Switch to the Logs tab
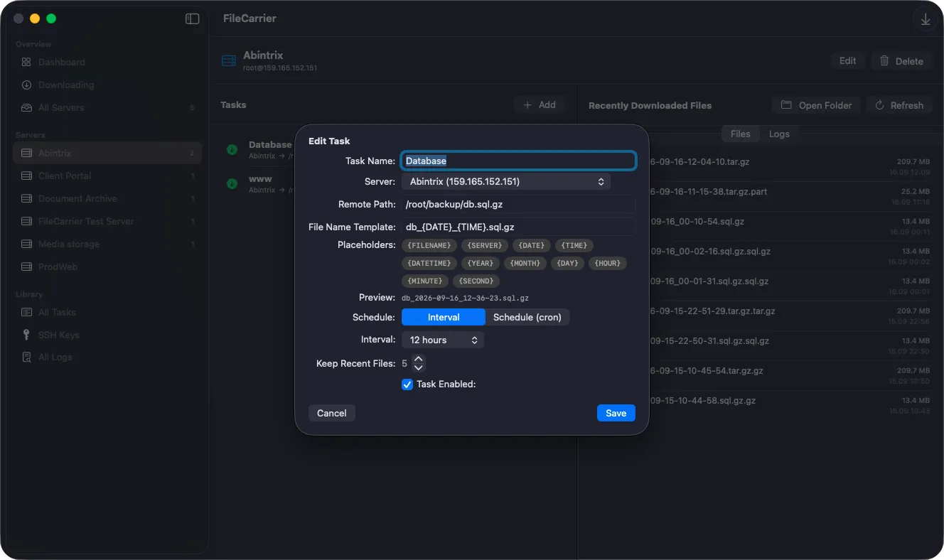This screenshot has height=560, width=944. (779, 134)
